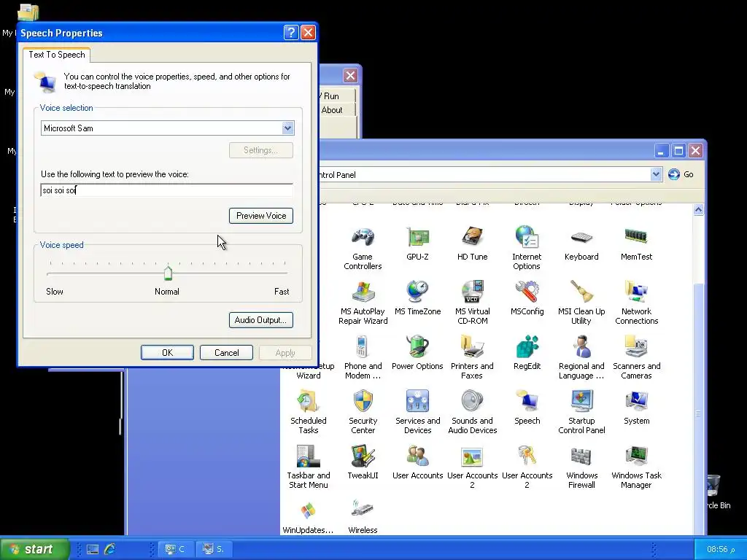Select the Text To Speech tab
Screen dimensions: 747x560
tap(57, 54)
